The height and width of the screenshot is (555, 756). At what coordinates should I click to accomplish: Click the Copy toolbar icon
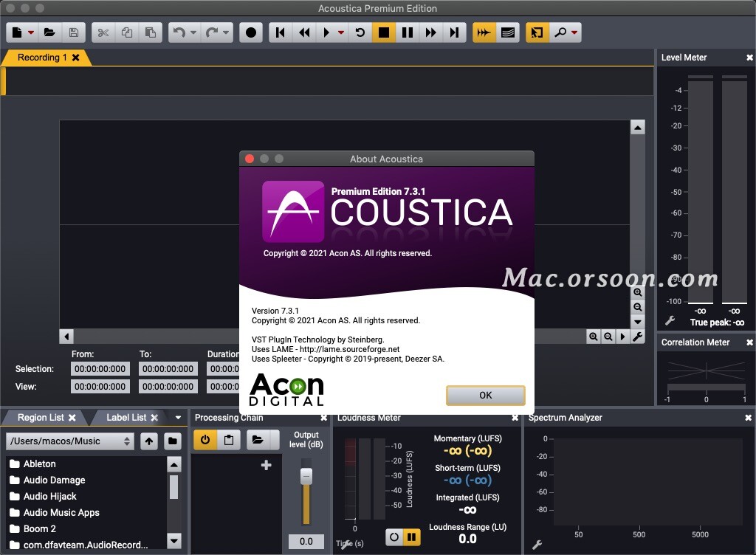pos(127,32)
